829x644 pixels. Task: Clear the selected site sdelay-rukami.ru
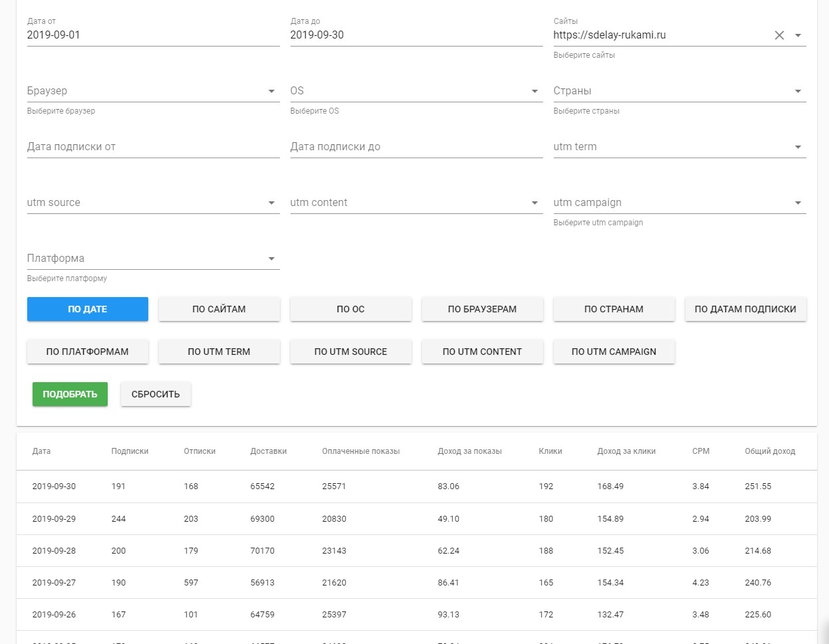tap(779, 35)
